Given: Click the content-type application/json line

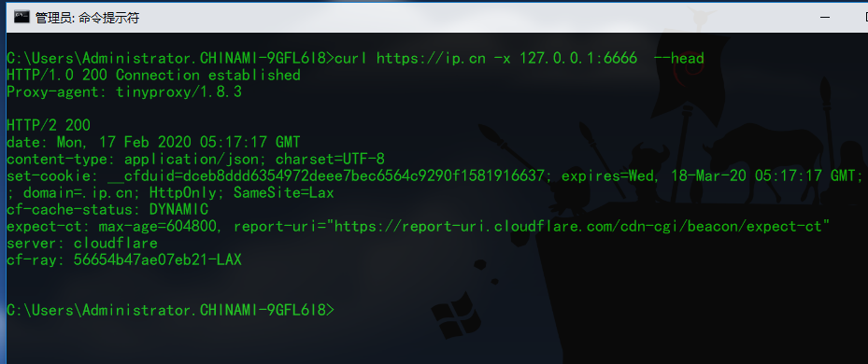Looking at the screenshot, I should click(x=195, y=160).
